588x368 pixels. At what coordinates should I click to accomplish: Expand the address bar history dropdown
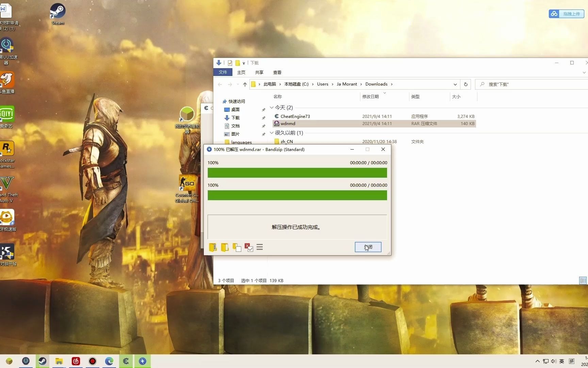455,84
